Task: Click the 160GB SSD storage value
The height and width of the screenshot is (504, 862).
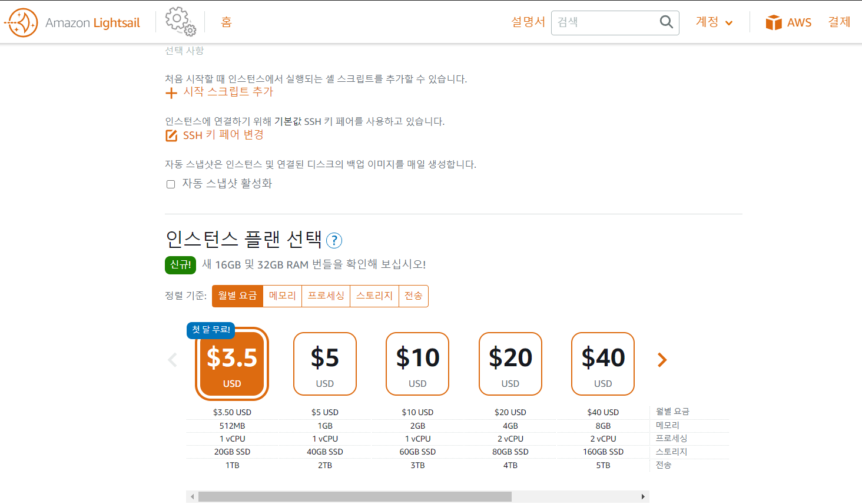Action: 603,452
